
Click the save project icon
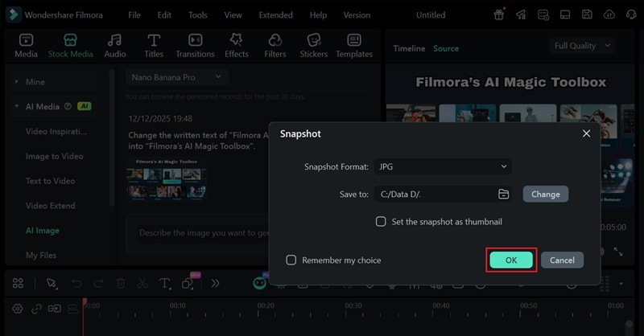(x=587, y=14)
